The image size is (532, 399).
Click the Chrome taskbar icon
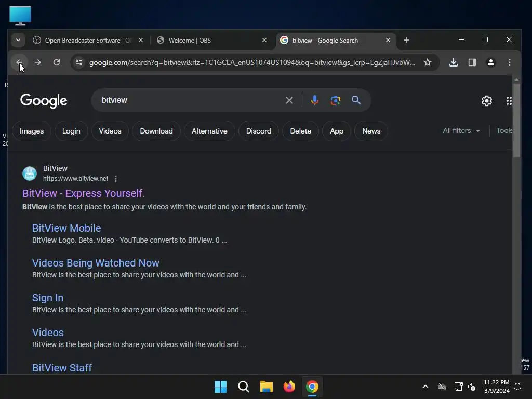(x=312, y=387)
